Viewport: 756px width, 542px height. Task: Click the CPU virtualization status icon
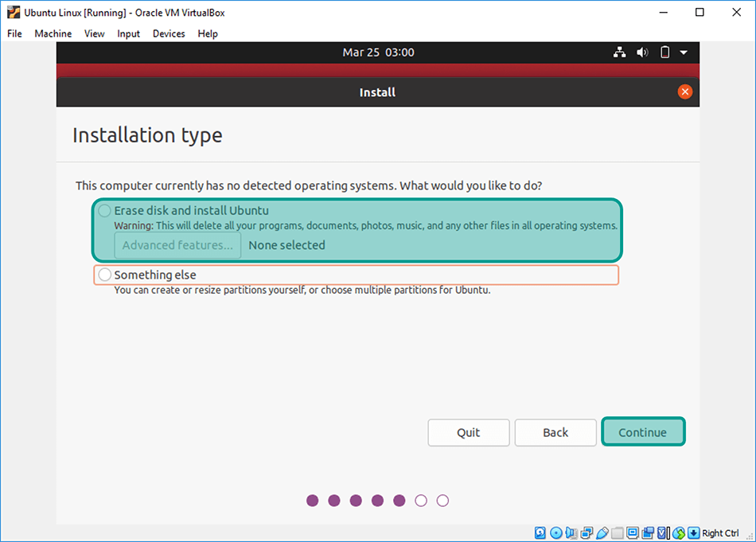[x=664, y=532]
